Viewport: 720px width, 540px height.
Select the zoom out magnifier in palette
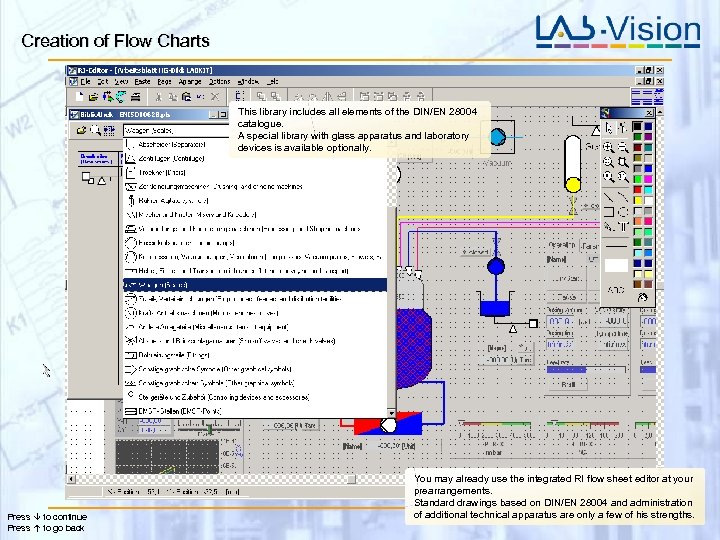click(623, 147)
